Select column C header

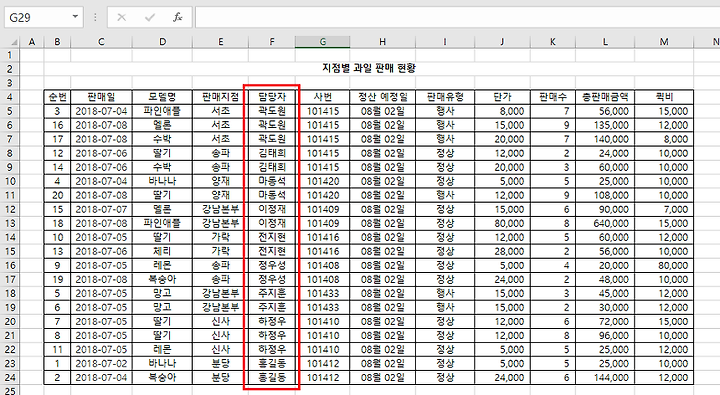tap(101, 42)
